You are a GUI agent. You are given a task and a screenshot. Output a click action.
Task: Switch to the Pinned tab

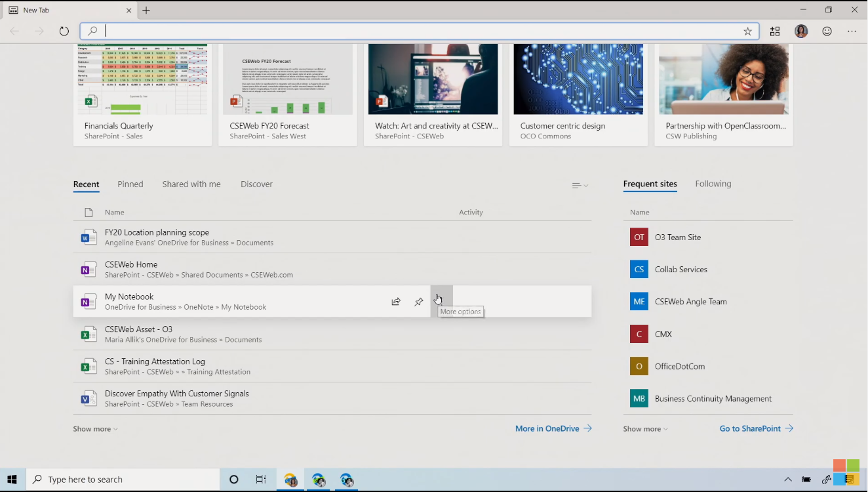pos(130,184)
